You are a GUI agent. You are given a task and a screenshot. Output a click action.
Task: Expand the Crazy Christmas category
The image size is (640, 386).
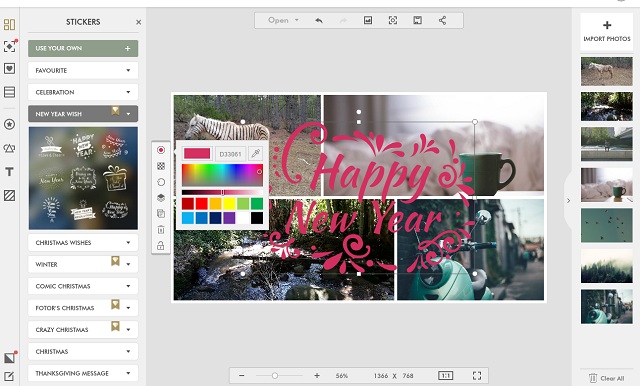click(83, 329)
